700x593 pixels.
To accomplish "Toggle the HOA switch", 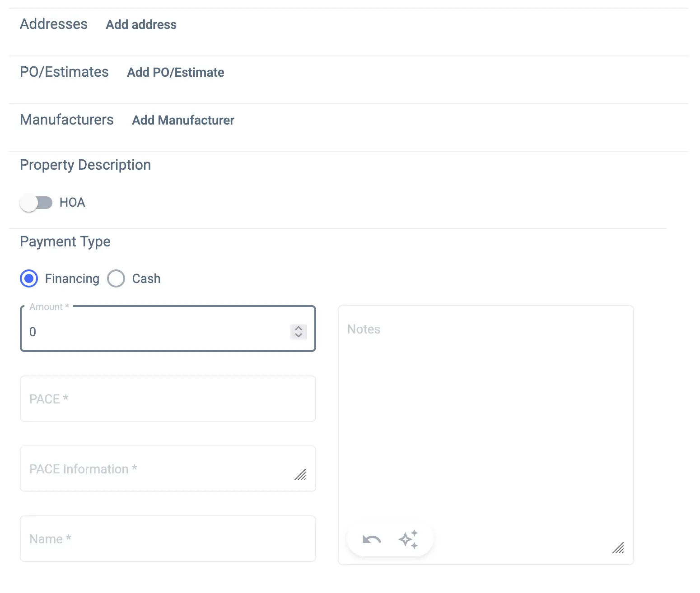I will click(36, 203).
